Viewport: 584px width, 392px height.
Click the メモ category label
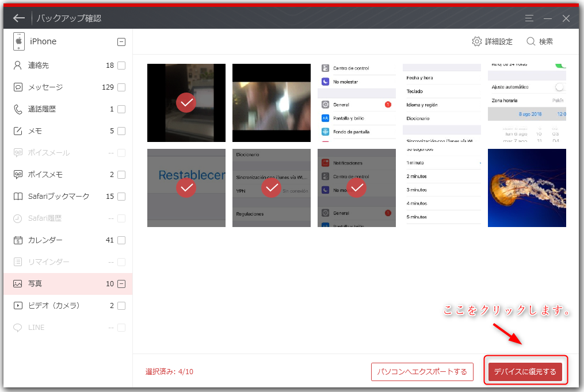coord(35,131)
